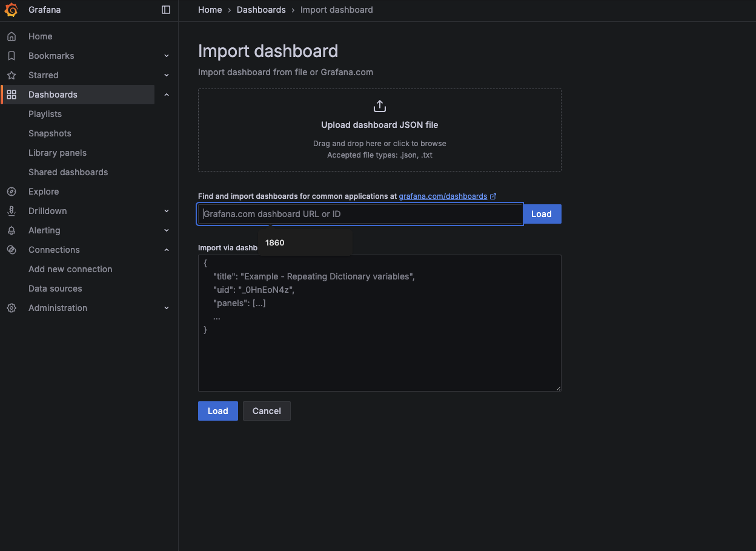Click the Alerting bell icon

11,230
